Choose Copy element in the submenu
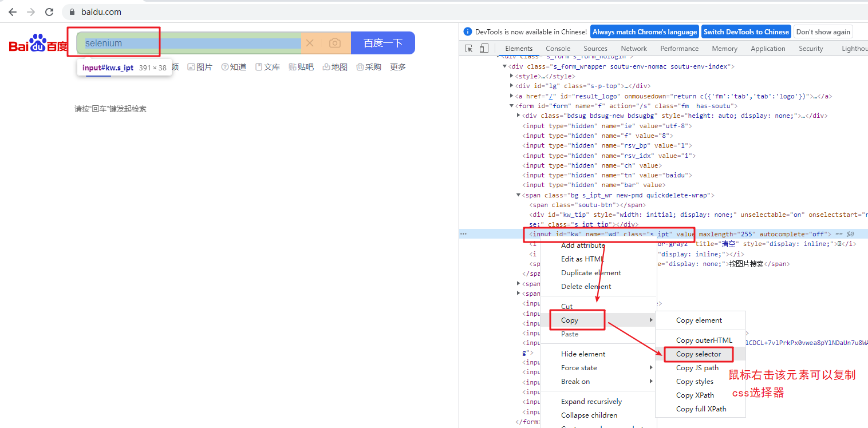 pos(699,320)
